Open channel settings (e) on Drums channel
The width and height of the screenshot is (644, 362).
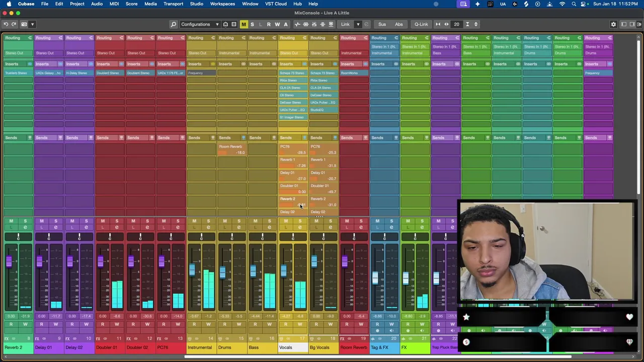239,228
